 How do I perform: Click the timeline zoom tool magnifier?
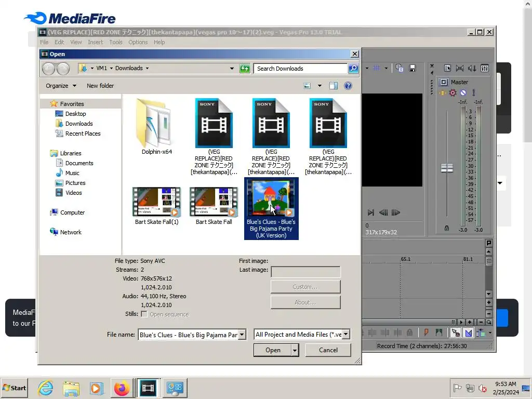point(489,322)
